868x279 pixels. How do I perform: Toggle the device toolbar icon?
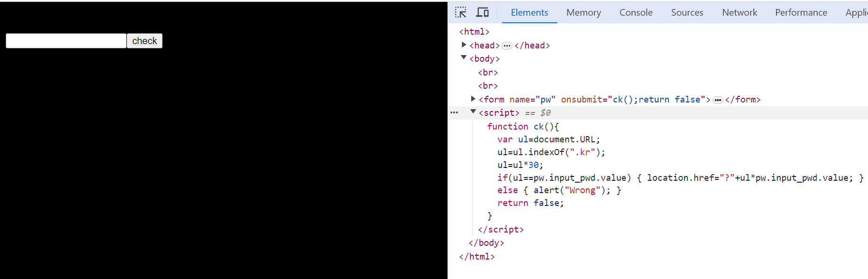[483, 12]
